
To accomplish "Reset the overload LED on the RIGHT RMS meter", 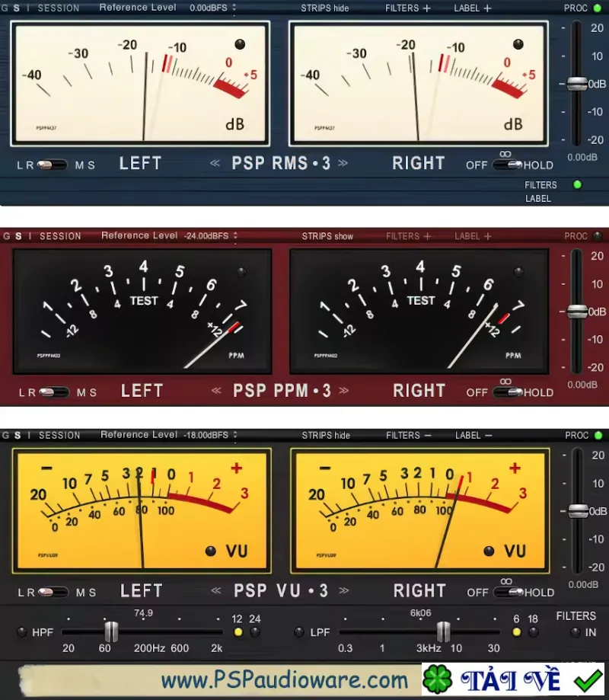I will point(518,44).
